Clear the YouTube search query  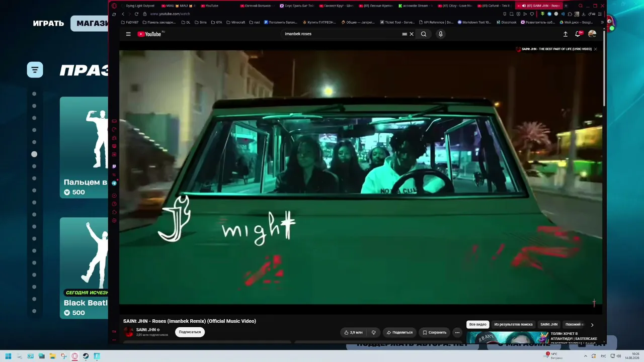(x=412, y=34)
